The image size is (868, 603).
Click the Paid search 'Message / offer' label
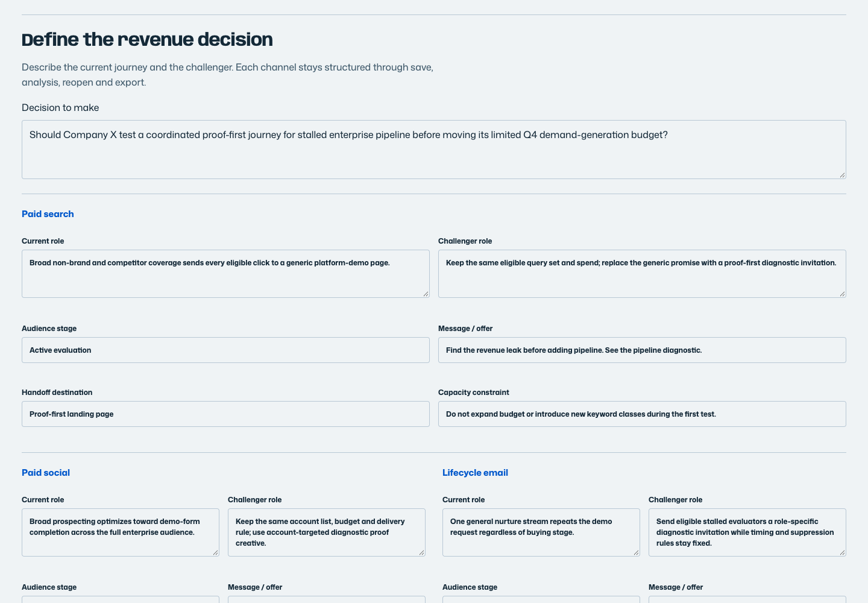pos(465,329)
